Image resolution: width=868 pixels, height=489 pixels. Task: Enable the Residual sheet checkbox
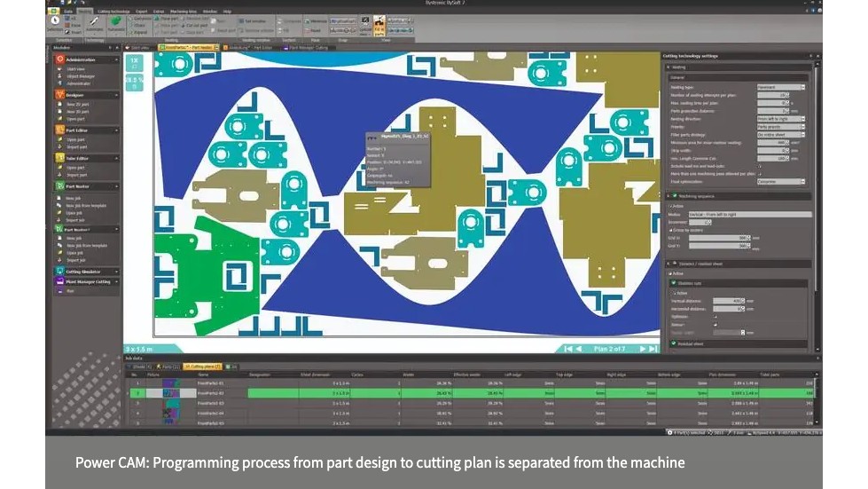coord(672,343)
